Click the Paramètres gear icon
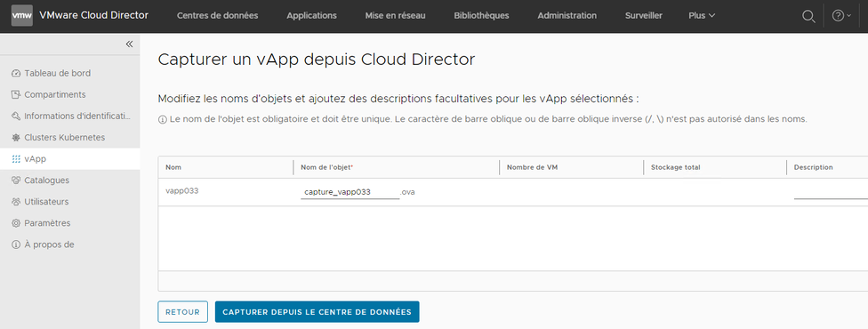Screen dimensions: 868x329 pos(15,223)
